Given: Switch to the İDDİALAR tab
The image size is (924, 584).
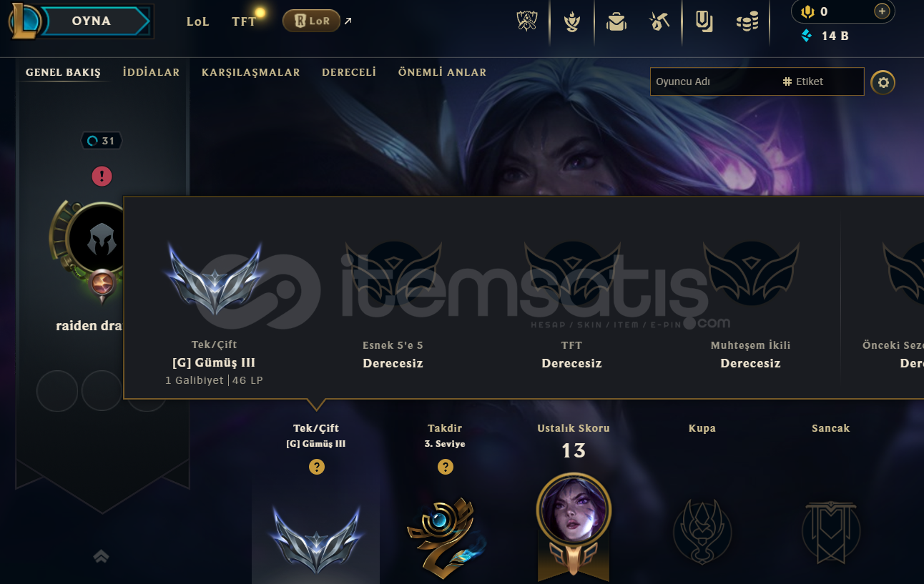Looking at the screenshot, I should 151,72.
